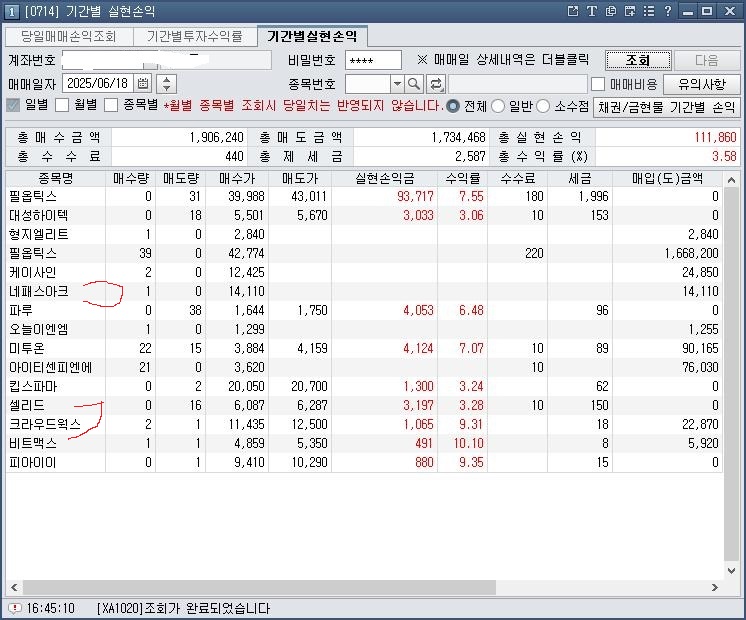This screenshot has width=746, height=620.
Task: Select the 미투온 row
Action: 364,348
